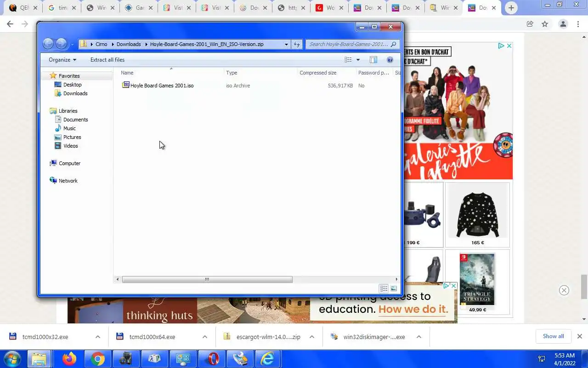Viewport: 588px width, 368px height.
Task: Click the zip folder icon in address bar
Action: [84, 44]
